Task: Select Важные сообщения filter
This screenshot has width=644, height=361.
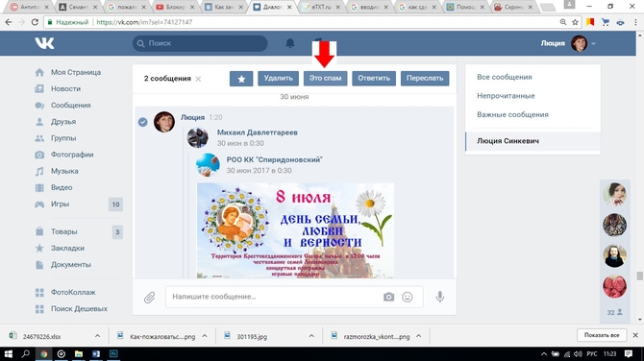Action: 512,115
